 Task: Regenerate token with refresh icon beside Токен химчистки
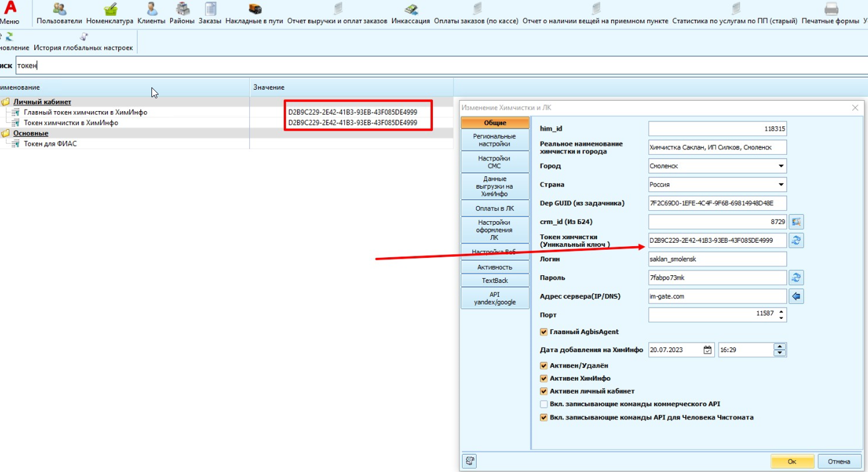(x=796, y=240)
